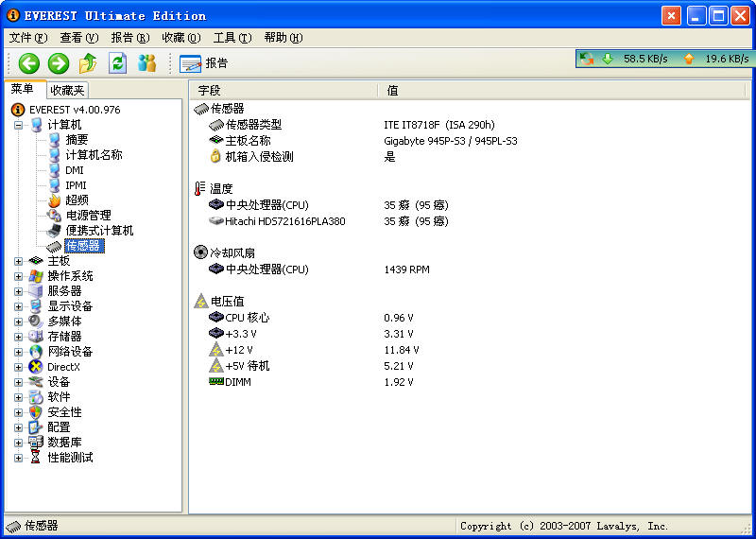Select EVEREST v4.00.976 root item
This screenshot has width=756, height=539.
pos(75,110)
